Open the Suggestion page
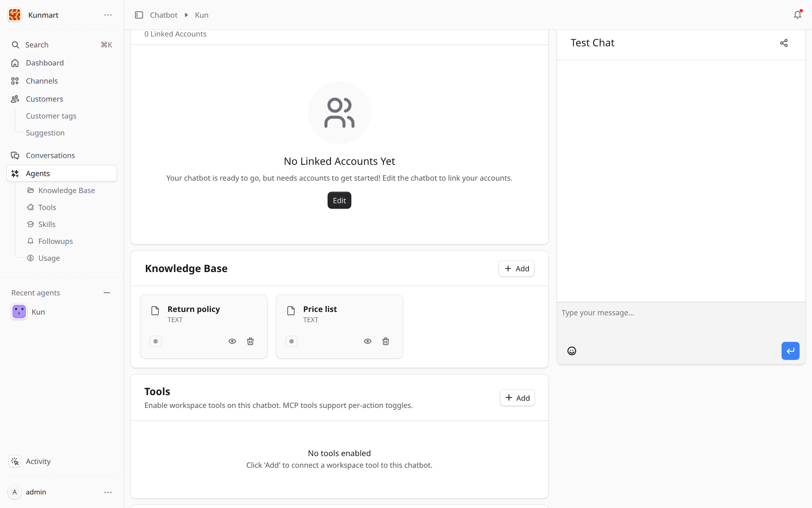 [45, 133]
